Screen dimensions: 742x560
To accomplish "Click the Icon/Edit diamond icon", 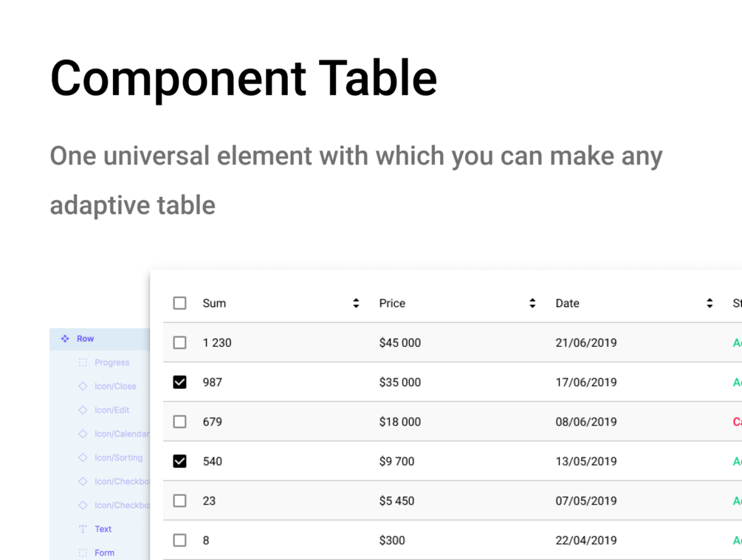I will (x=83, y=410).
